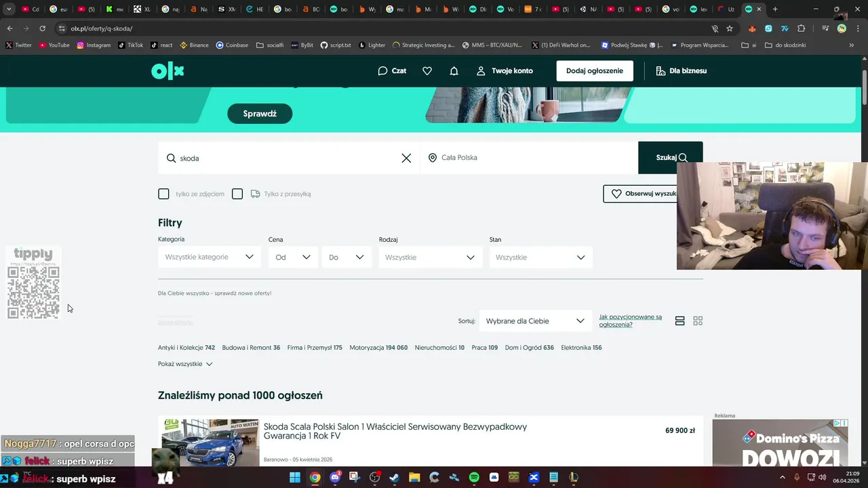Show more bookmarks overflow chevron
This screenshot has height=488, width=868.
(852, 45)
